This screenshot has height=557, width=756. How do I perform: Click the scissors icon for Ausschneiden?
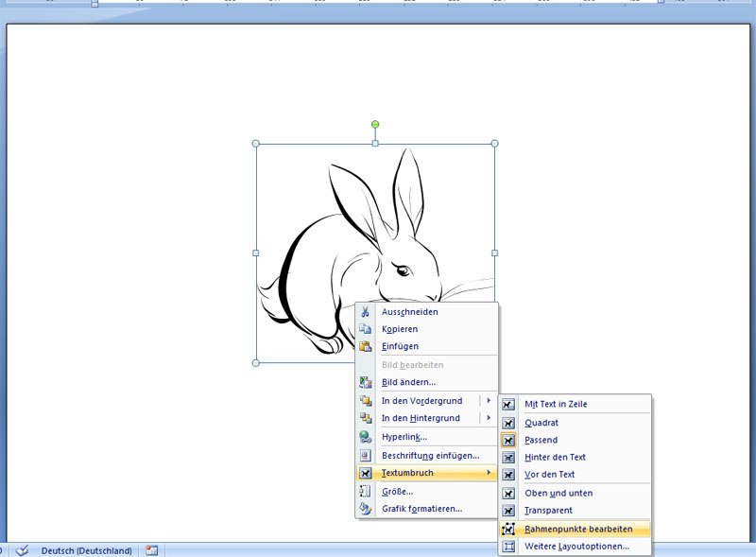366,312
